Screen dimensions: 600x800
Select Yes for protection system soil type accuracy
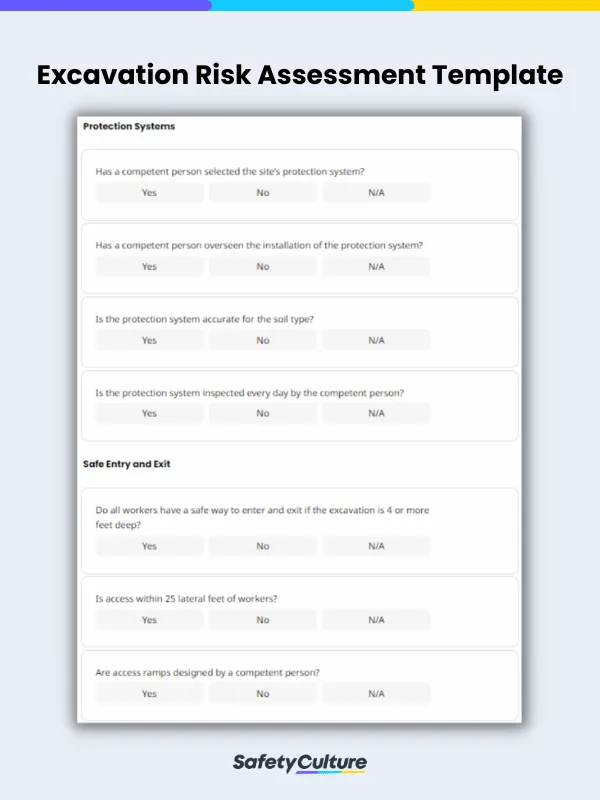pos(149,341)
